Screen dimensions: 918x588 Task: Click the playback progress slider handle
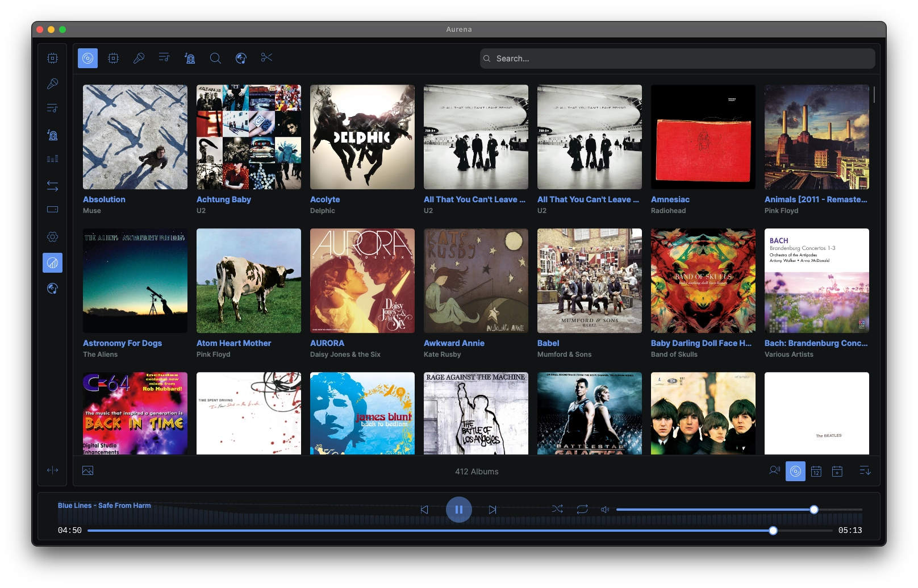(x=773, y=531)
